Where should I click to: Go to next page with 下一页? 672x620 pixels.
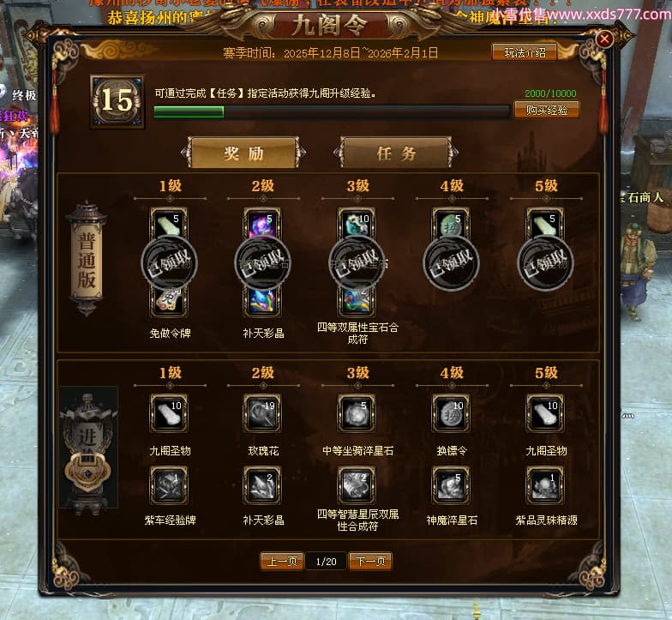point(370,561)
